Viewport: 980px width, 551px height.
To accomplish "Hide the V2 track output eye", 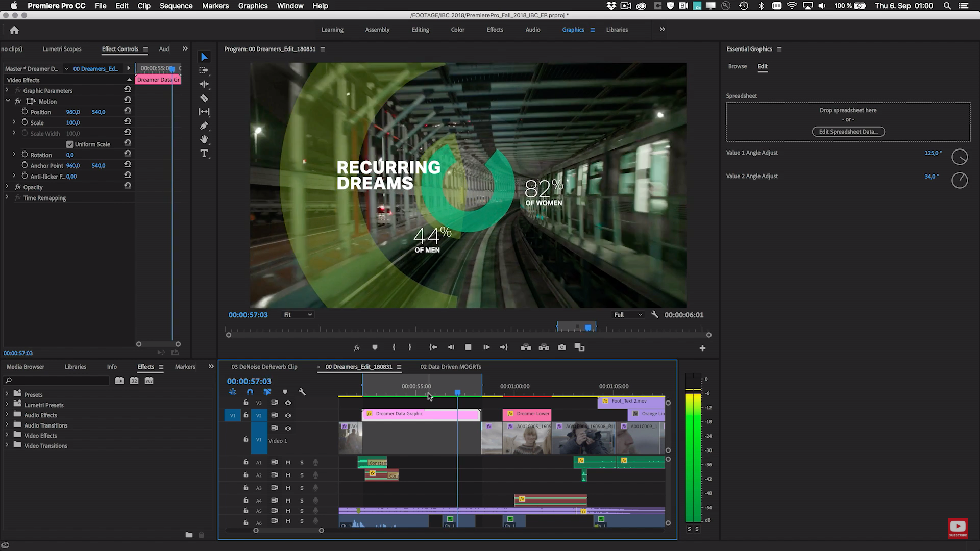I will point(288,415).
